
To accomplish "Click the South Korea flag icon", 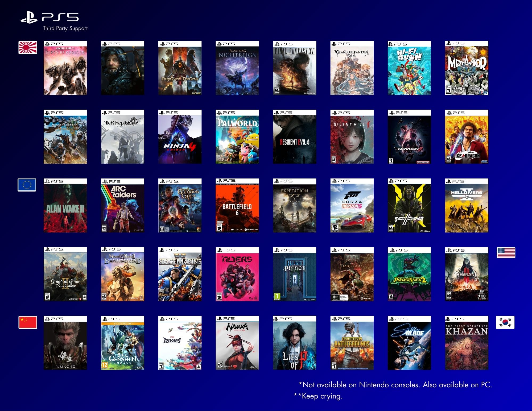I will pyautogui.click(x=505, y=322).
